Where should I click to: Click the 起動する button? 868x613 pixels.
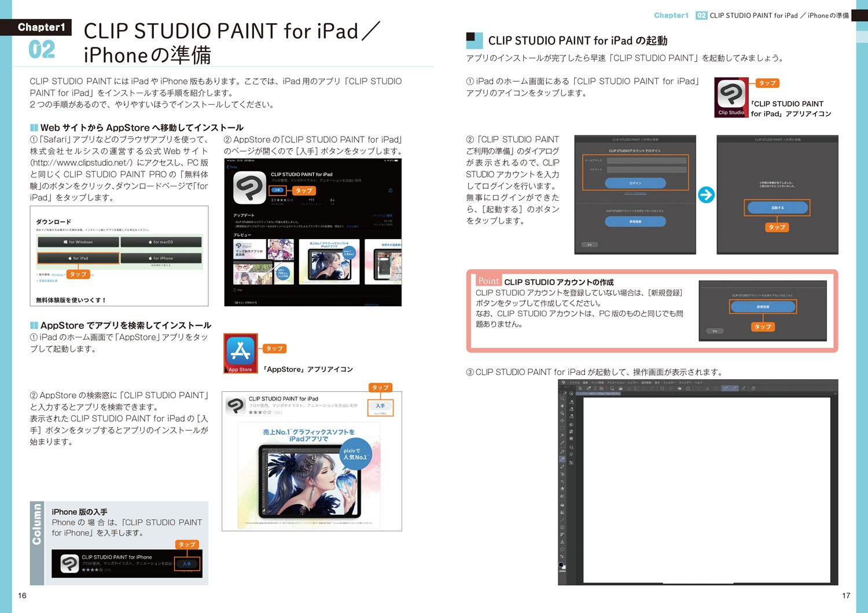[777, 208]
